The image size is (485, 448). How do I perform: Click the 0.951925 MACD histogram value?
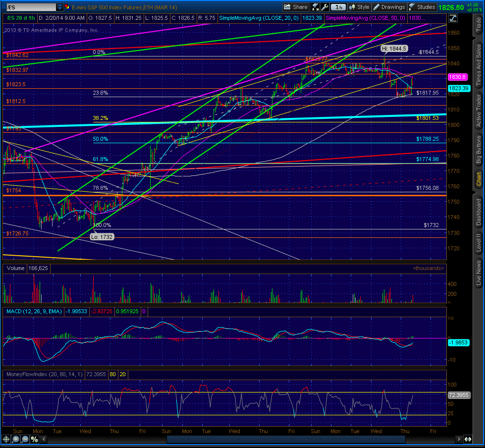127,312
